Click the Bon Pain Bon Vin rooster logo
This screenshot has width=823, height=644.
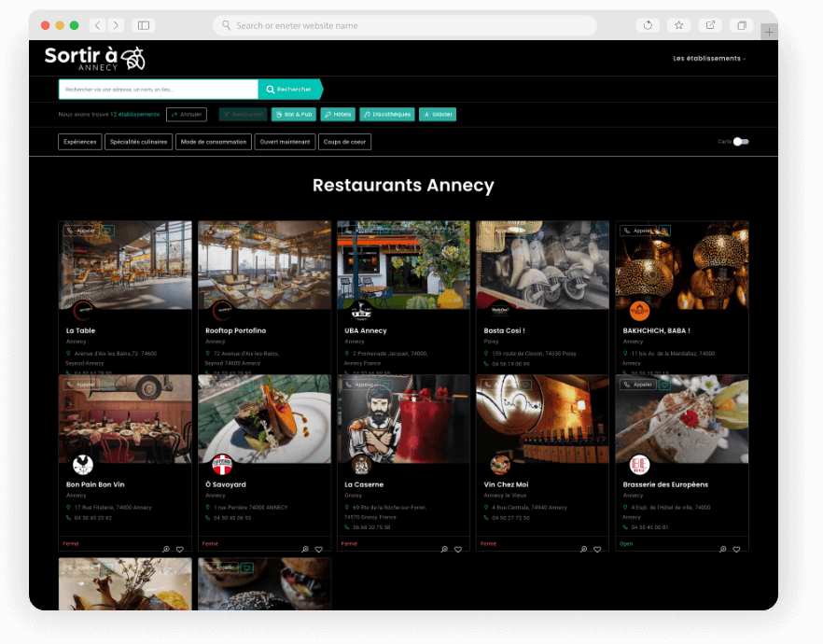pyautogui.click(x=82, y=465)
